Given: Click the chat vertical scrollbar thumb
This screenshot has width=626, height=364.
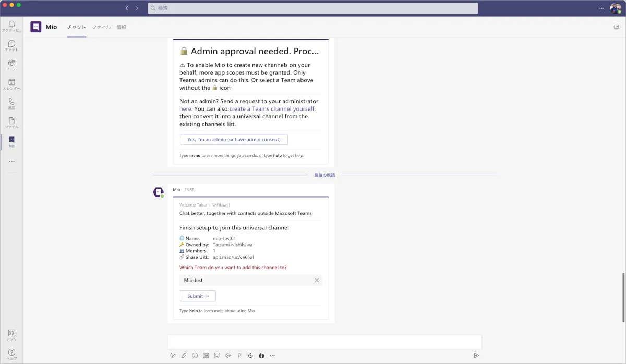Looking at the screenshot, I should click(x=623, y=297).
